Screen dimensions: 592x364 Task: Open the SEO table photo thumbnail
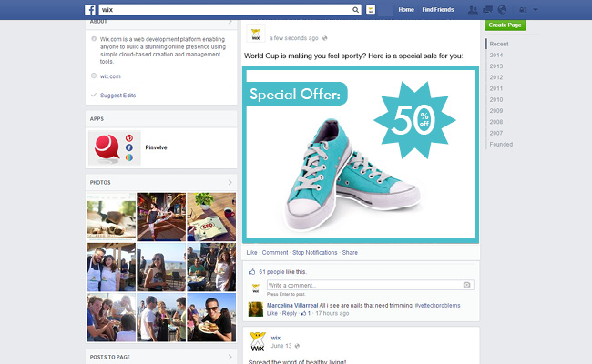pos(211,217)
